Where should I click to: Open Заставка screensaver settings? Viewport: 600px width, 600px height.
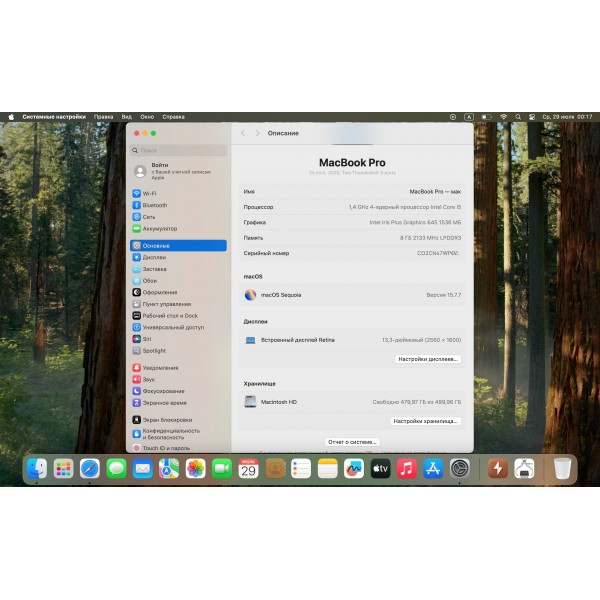(x=178, y=269)
